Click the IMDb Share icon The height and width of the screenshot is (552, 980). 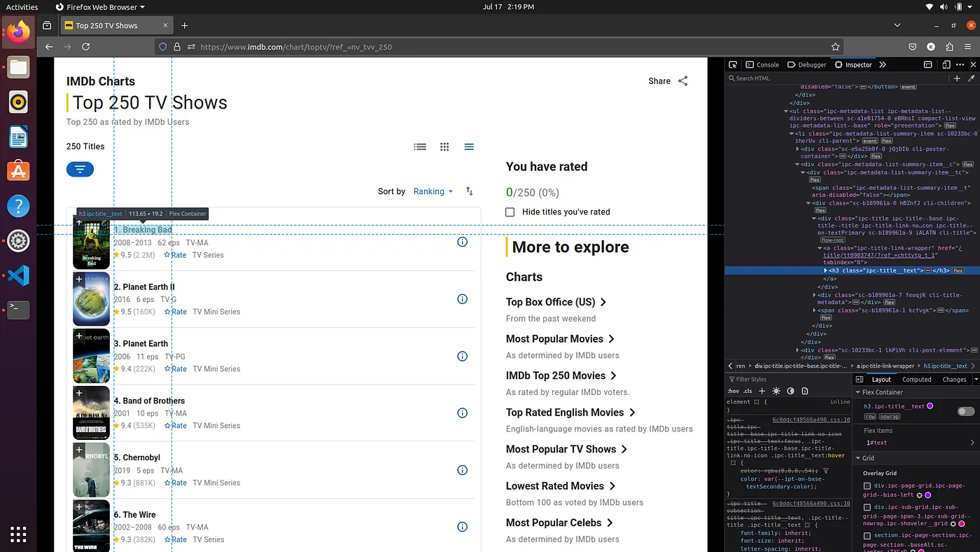[683, 81]
